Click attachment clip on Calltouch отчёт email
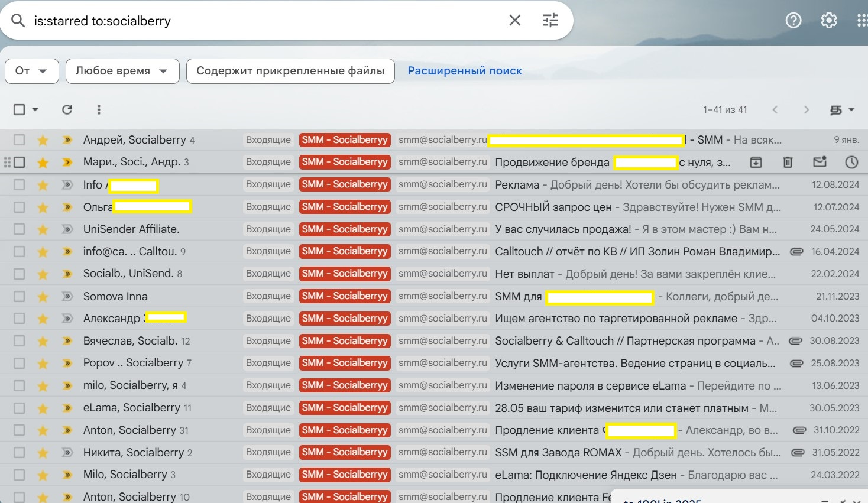868x503 pixels. (x=797, y=252)
